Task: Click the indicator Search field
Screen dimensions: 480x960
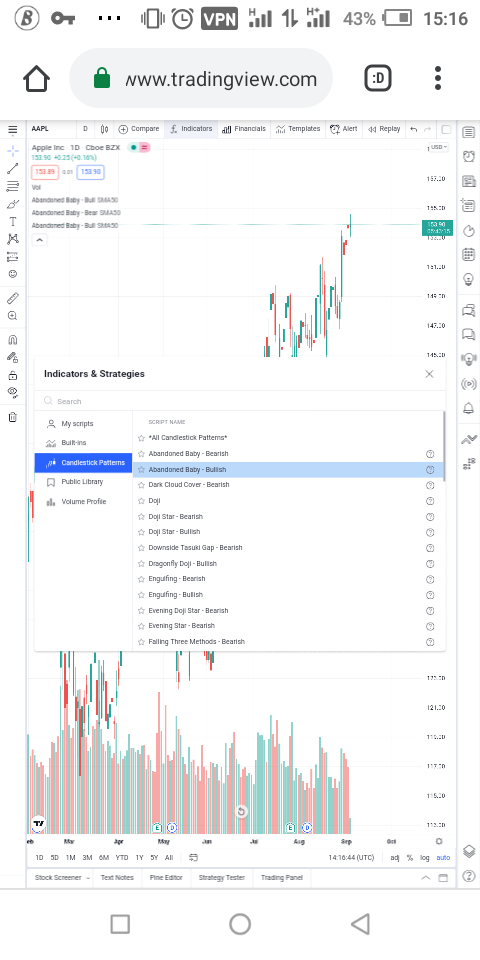Action: coord(240,402)
